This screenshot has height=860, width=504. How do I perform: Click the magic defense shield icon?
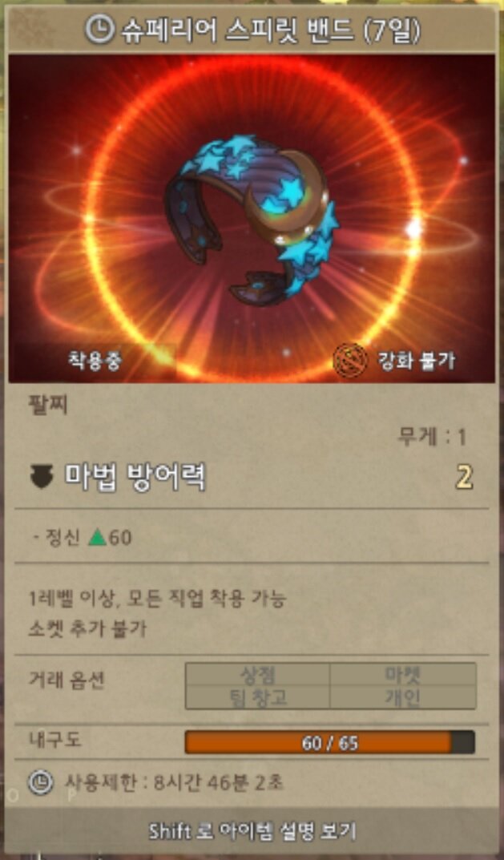tap(42, 477)
